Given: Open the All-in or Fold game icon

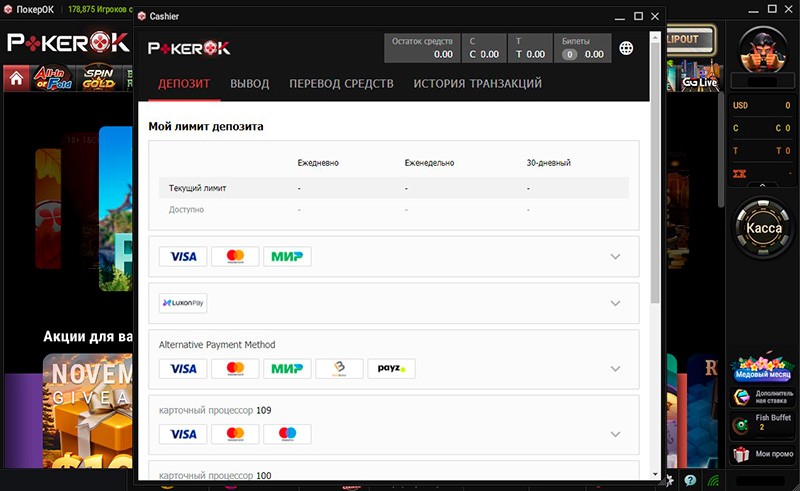Looking at the screenshot, I should (x=53, y=78).
